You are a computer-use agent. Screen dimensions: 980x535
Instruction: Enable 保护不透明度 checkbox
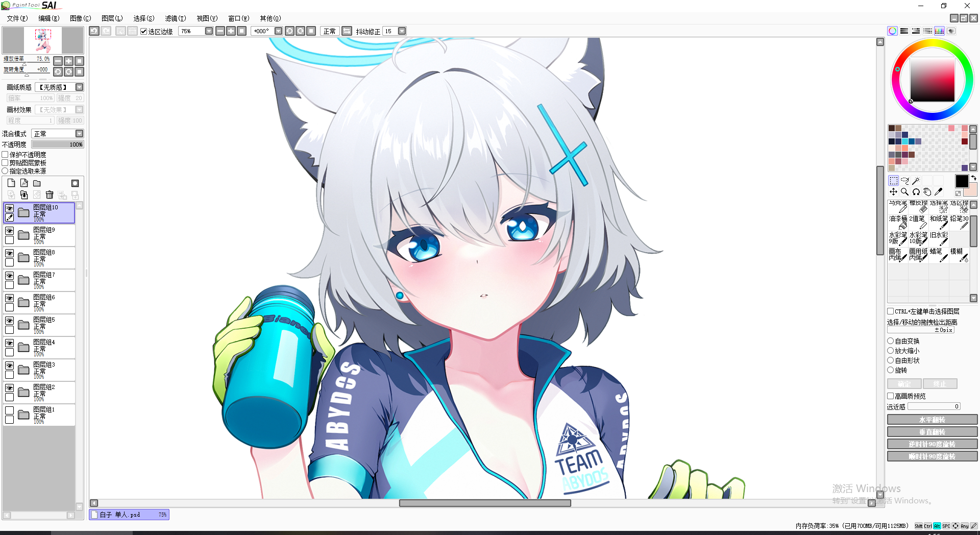point(5,154)
